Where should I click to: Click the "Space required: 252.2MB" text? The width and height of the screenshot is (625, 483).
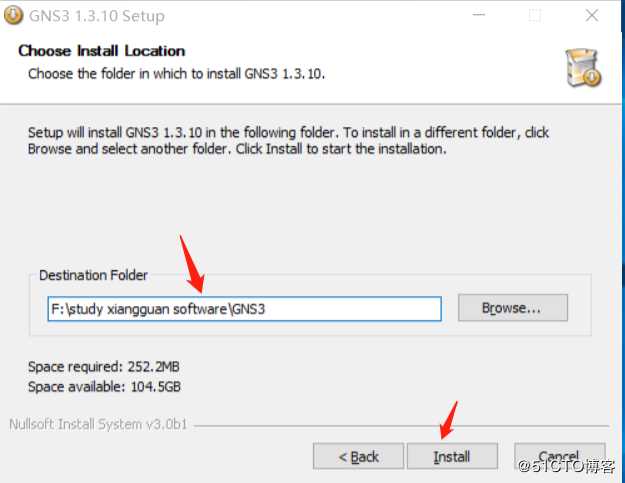click(103, 367)
